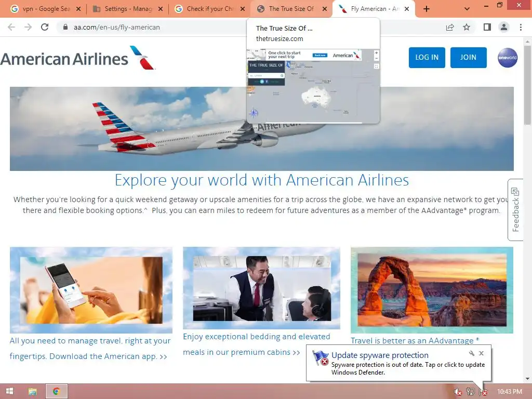Click the Chrome taskbar icon
Viewport: 532px width, 399px height.
click(56, 392)
